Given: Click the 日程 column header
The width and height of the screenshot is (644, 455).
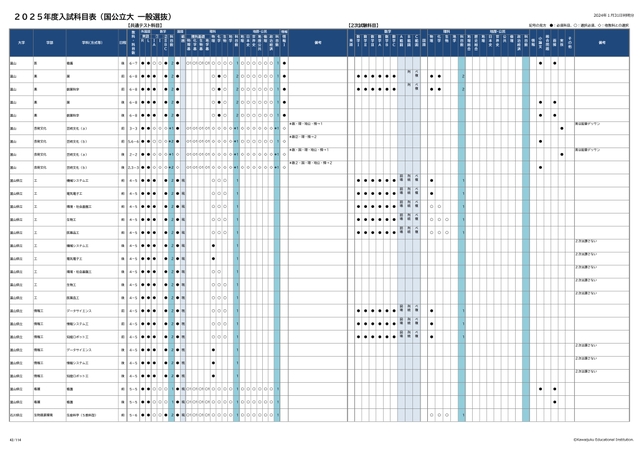Looking at the screenshot, I should [x=122, y=42].
